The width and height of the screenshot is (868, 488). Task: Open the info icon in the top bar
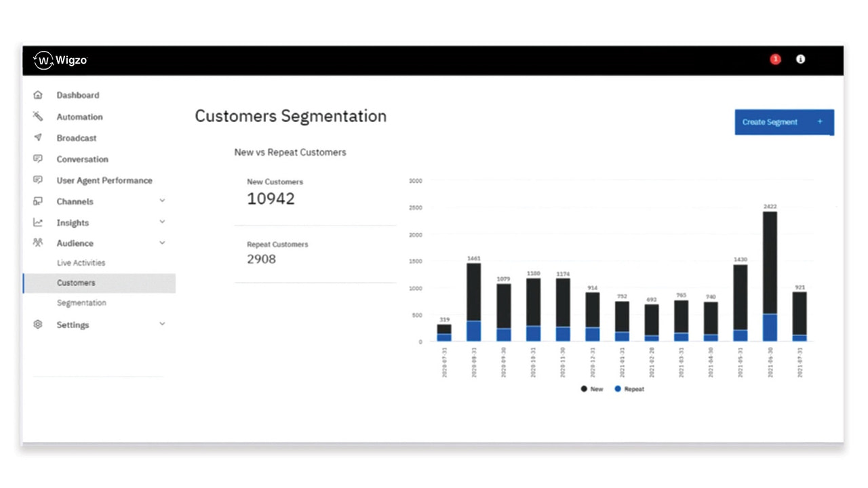point(800,59)
